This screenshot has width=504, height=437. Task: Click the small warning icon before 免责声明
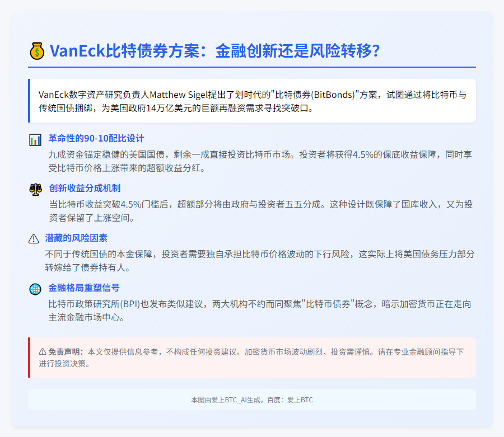click(43, 352)
